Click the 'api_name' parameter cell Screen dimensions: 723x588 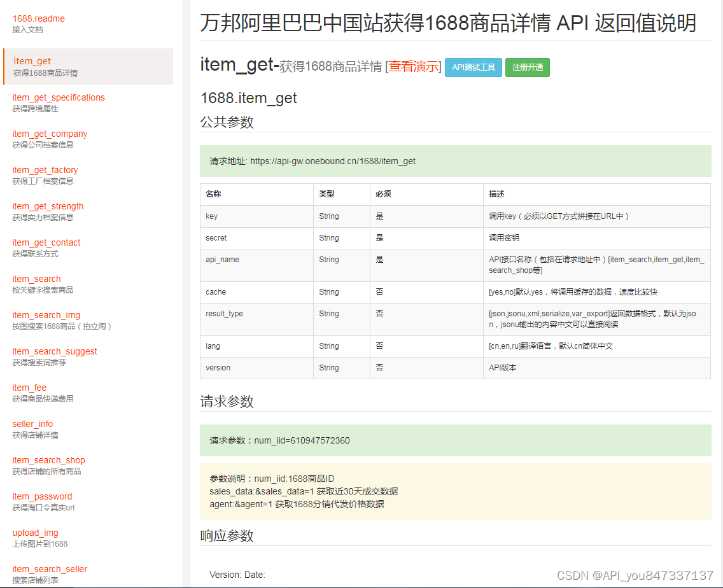[256, 265]
